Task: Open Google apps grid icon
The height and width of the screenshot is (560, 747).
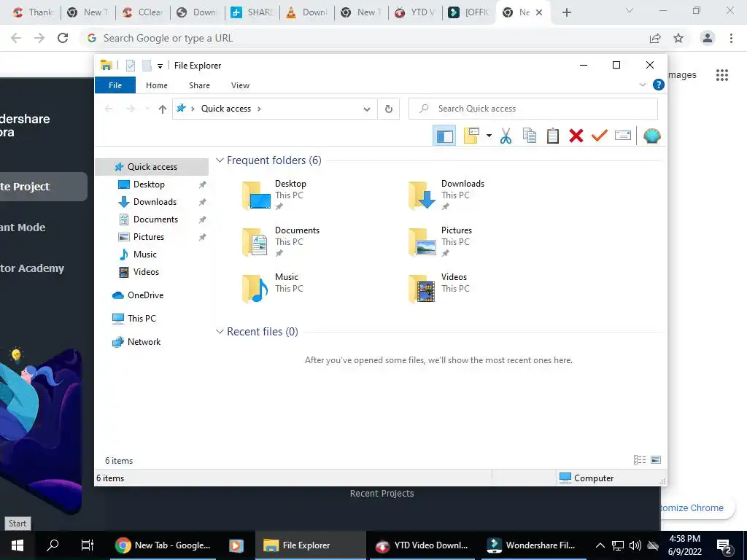Action: coord(721,75)
